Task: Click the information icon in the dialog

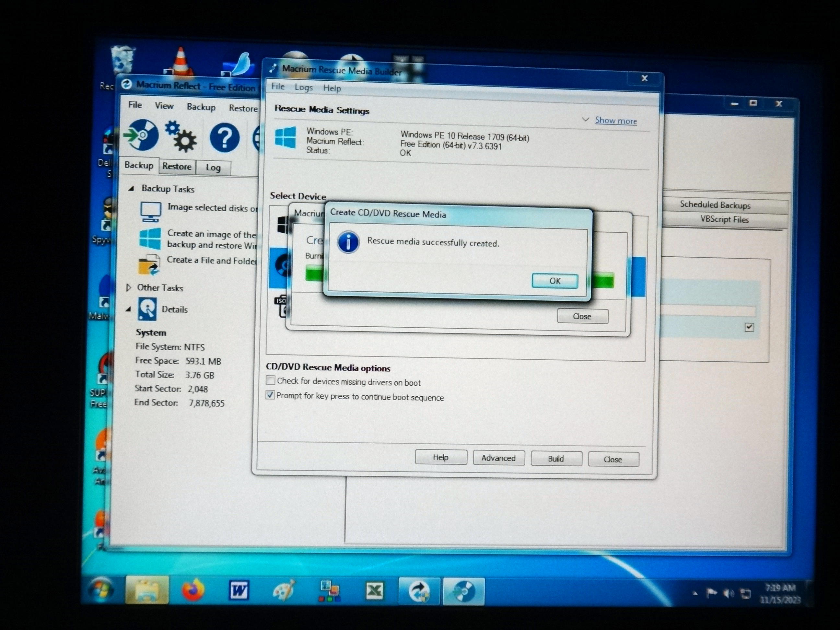Action: pos(348,242)
